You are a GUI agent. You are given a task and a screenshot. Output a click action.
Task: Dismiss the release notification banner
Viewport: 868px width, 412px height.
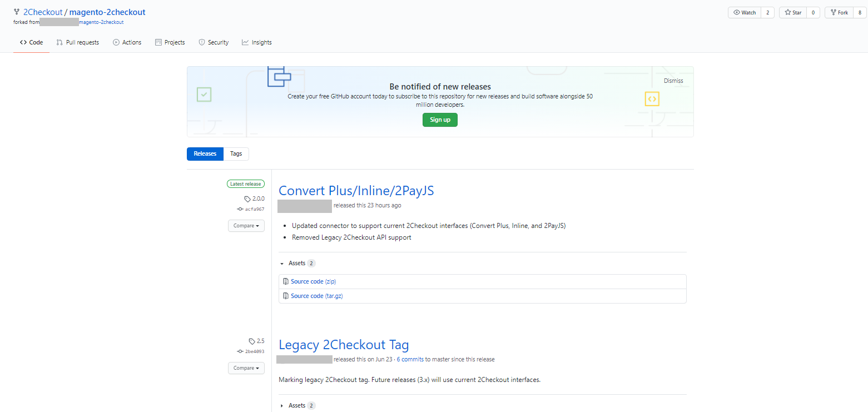tap(673, 81)
